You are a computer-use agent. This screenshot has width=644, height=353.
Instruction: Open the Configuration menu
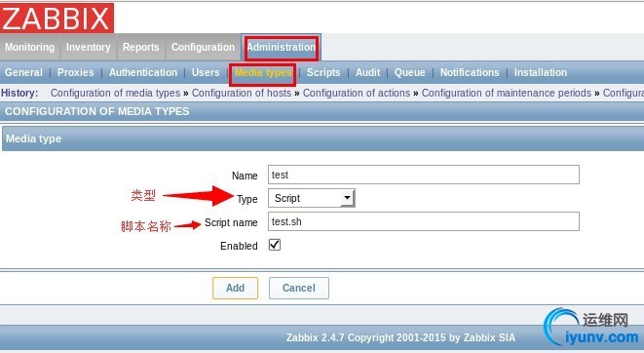point(203,47)
